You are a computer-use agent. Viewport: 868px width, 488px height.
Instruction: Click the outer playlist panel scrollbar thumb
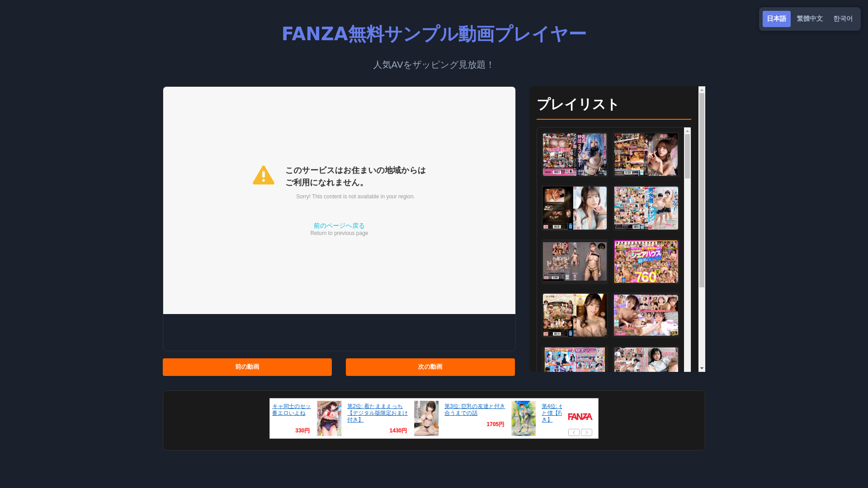pyautogui.click(x=702, y=190)
